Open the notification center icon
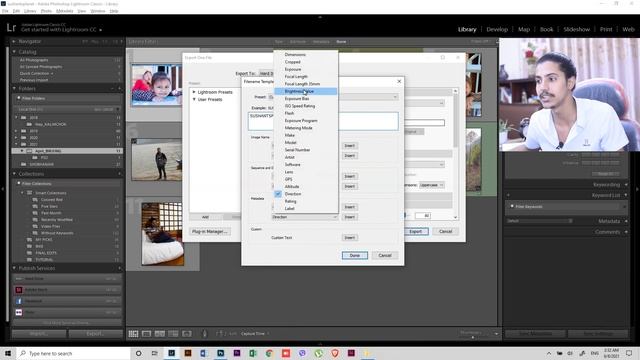The width and height of the screenshot is (640, 360). [x=629, y=353]
